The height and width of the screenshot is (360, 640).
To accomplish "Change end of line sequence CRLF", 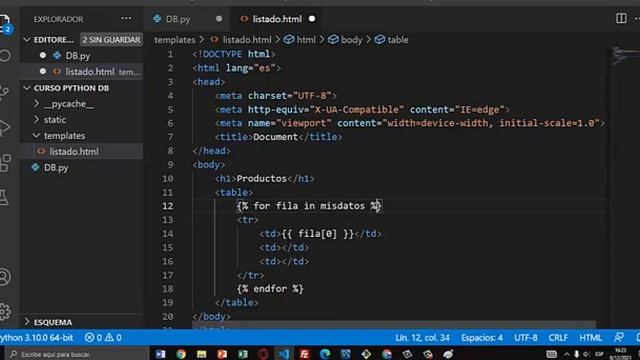I will tap(558, 338).
